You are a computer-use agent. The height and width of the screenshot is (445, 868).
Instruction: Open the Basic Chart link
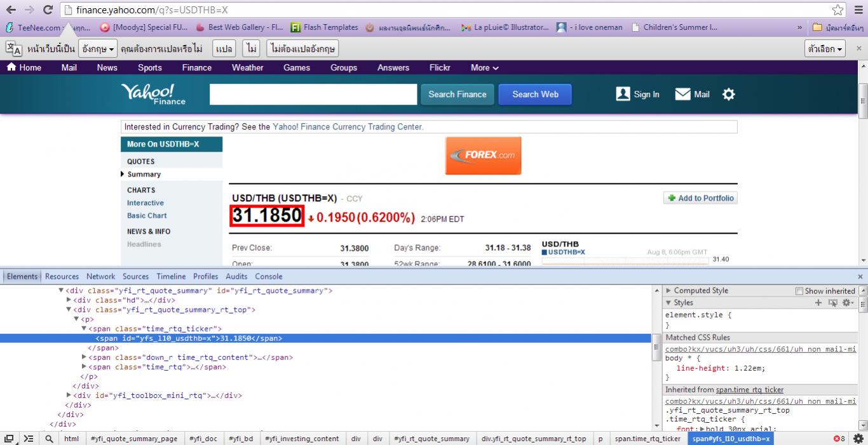pos(147,216)
